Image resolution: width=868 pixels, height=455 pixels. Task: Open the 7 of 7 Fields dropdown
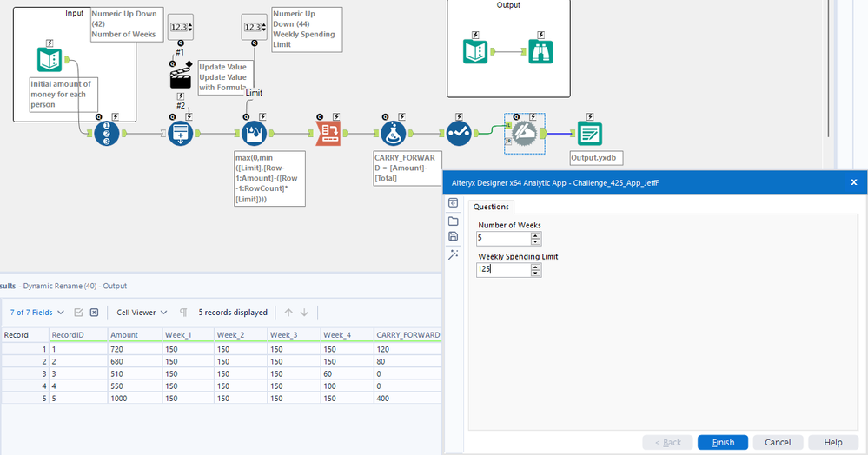click(x=37, y=313)
